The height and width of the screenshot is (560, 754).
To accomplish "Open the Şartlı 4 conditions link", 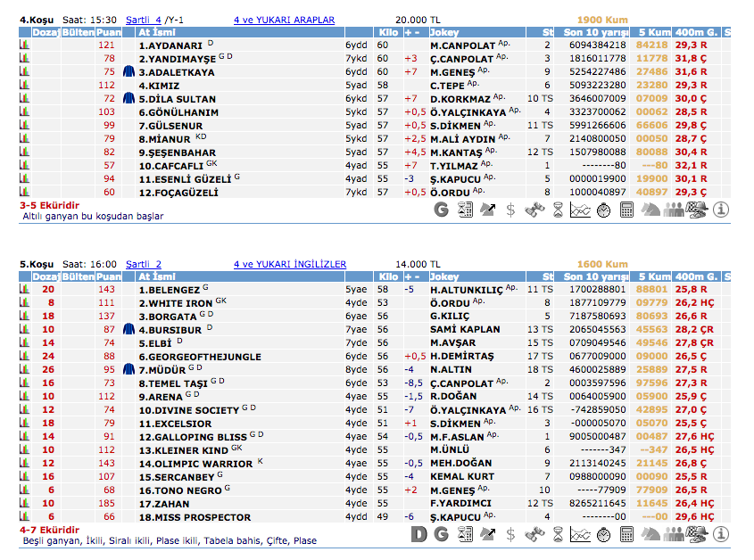I will tap(143, 19).
